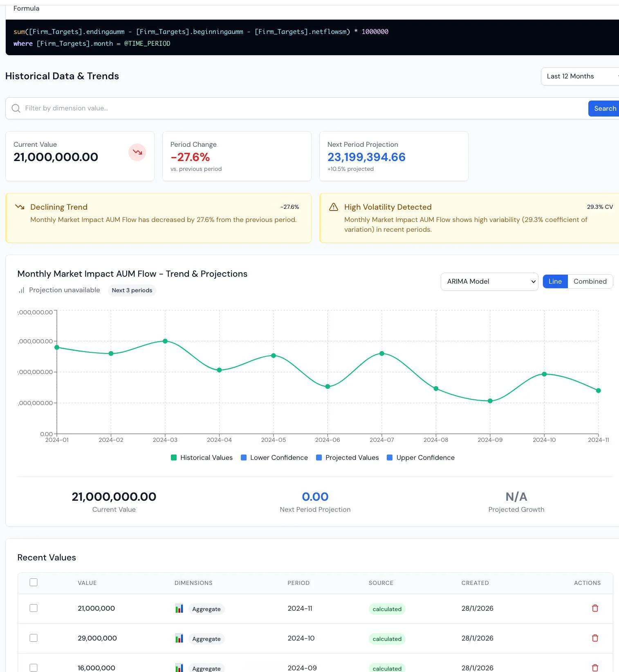Click the VALUE column header

pos(87,583)
